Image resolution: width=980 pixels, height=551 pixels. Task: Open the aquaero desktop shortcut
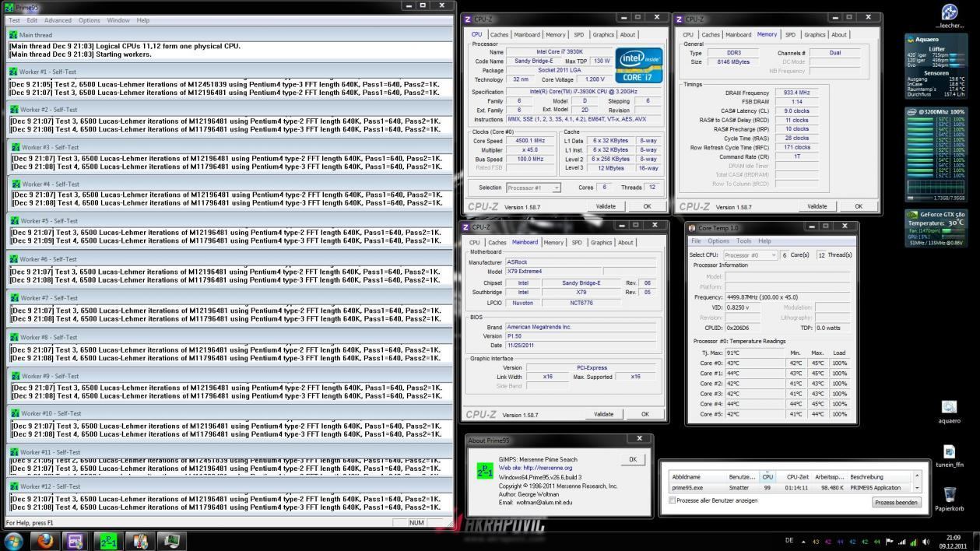[949, 412]
